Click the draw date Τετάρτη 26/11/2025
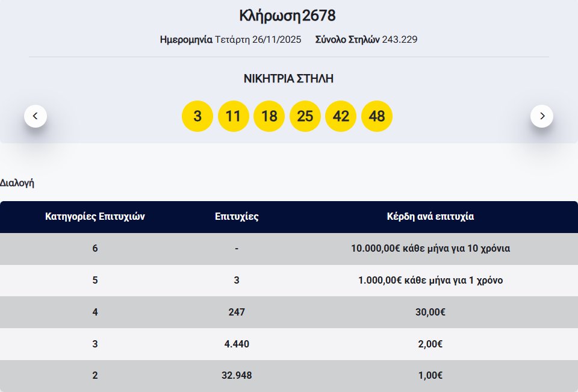 coord(258,40)
